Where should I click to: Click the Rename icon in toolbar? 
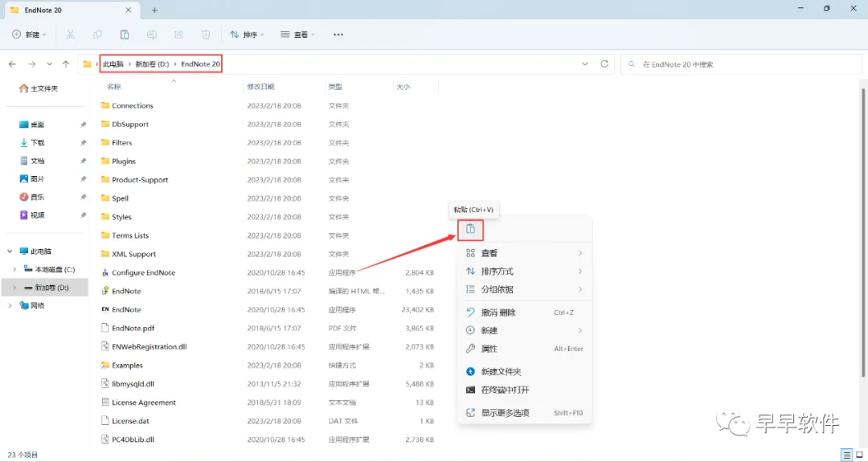pyautogui.click(x=151, y=35)
